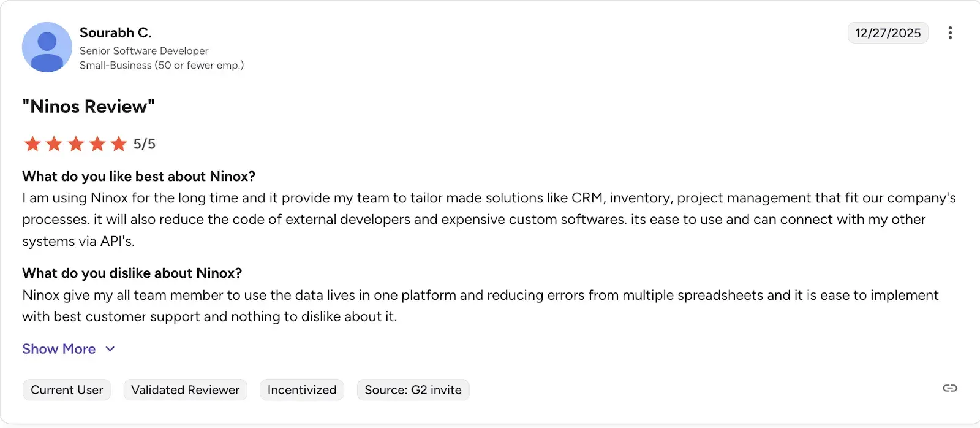This screenshot has height=428, width=980.
Task: Toggle the Incentivized badge
Action: coord(302,389)
